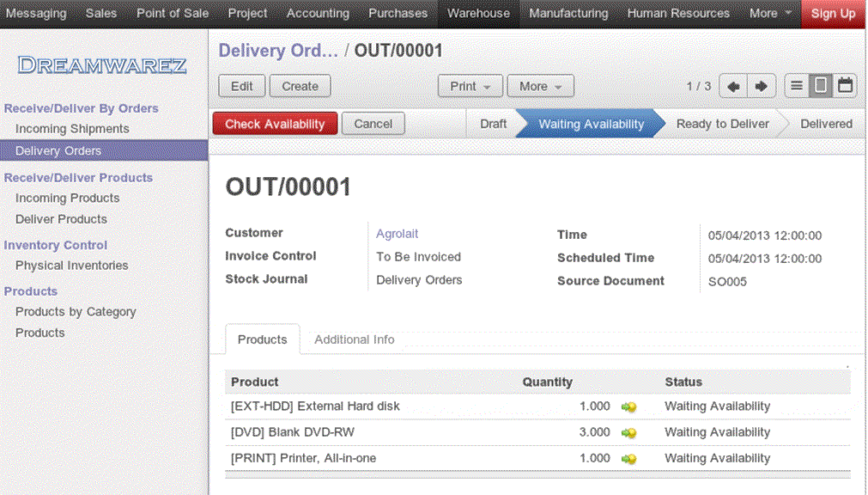Viewport: 868px width, 495px height.
Task: Click the Edit button
Action: pyautogui.click(x=241, y=86)
